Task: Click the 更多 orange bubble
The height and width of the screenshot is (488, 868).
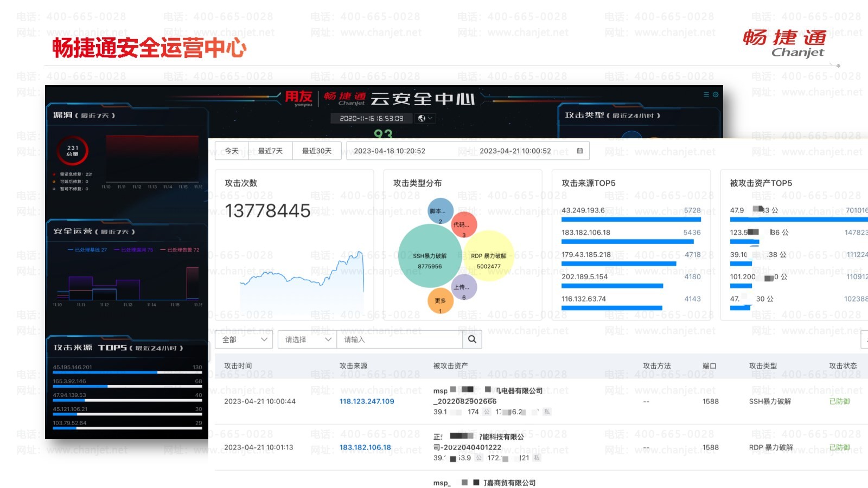Action: point(441,301)
